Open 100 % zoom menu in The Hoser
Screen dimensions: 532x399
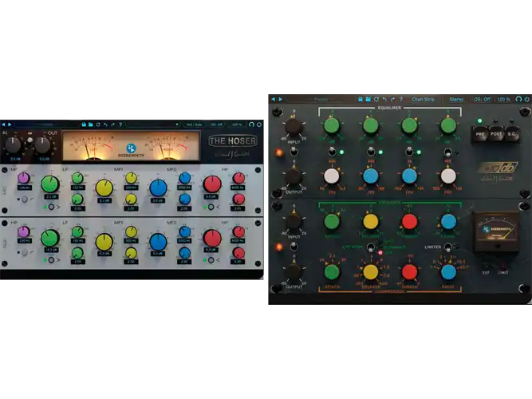coord(237,124)
